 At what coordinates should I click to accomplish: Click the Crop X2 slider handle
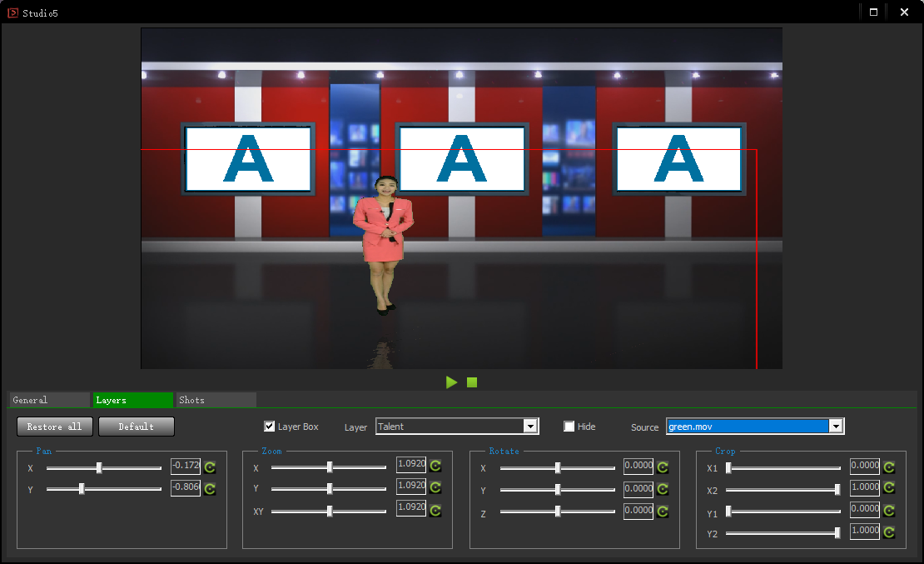[837, 489]
